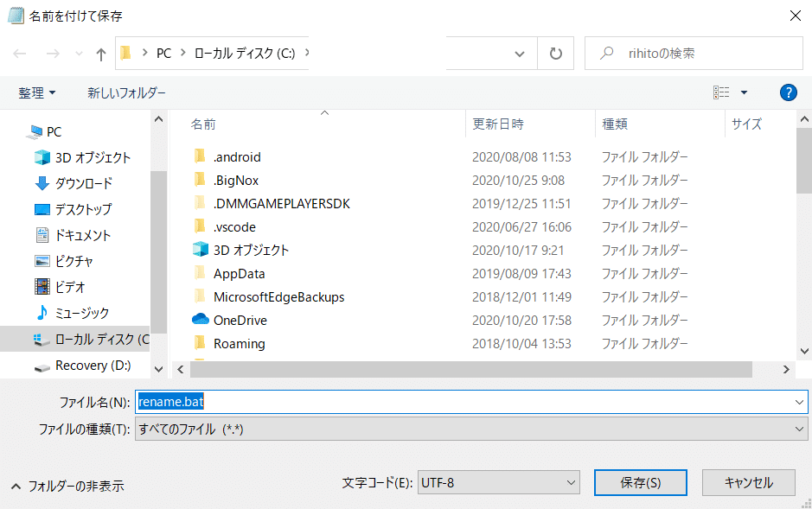
Task: Expand the ファイル名 dropdown arrow
Action: (799, 402)
